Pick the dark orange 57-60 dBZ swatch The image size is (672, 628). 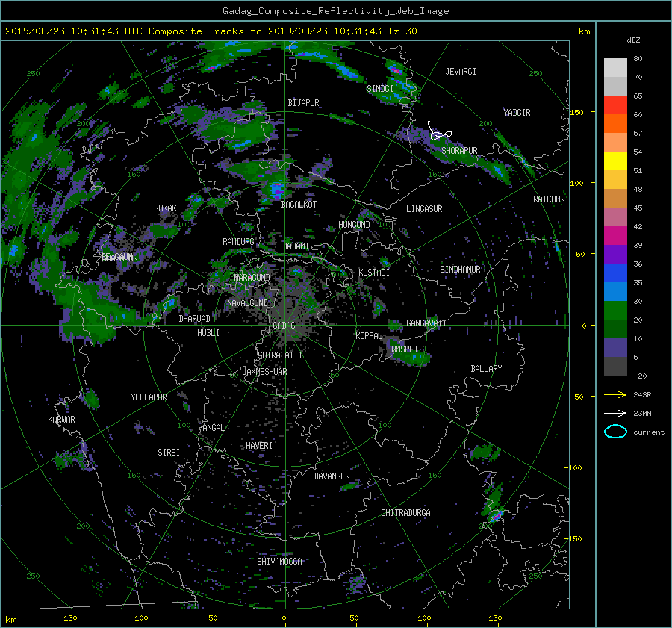[x=615, y=124]
